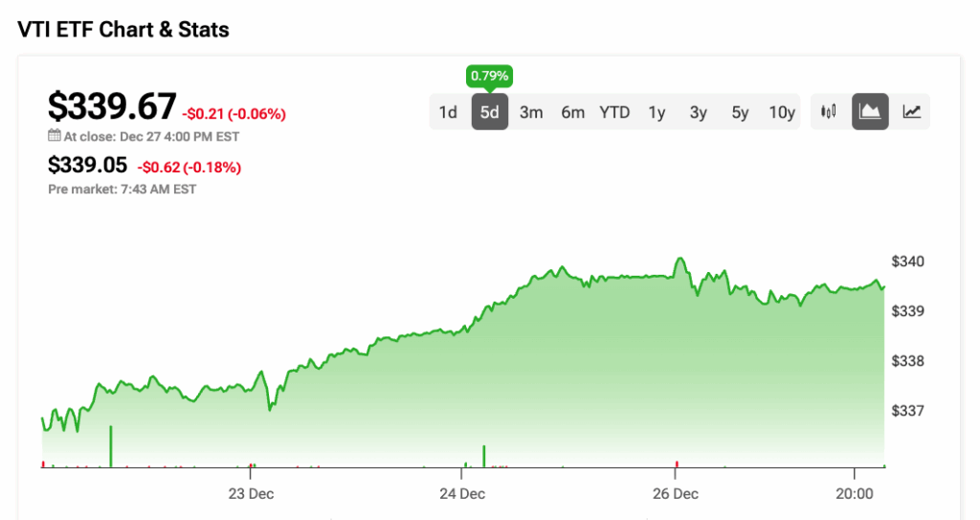View the 10y chart range
980x520 pixels.
[x=782, y=112]
